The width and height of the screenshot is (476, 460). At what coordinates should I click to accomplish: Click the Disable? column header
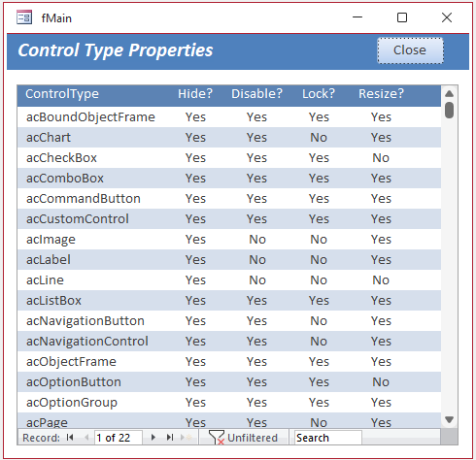(x=256, y=94)
